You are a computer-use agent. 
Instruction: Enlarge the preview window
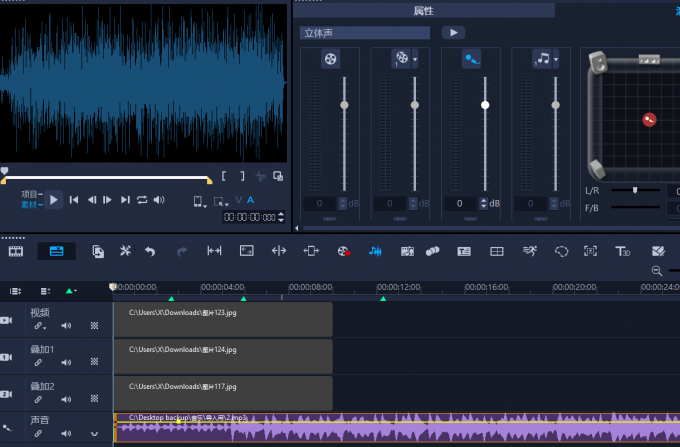(x=278, y=176)
